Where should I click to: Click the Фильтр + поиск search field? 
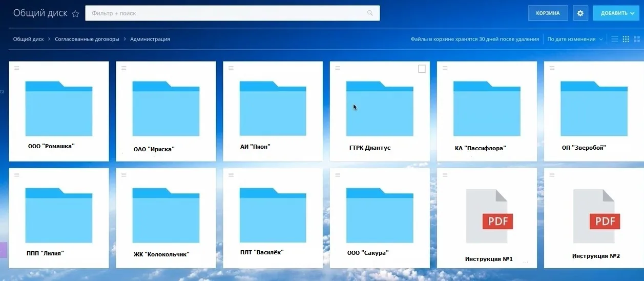232,13
